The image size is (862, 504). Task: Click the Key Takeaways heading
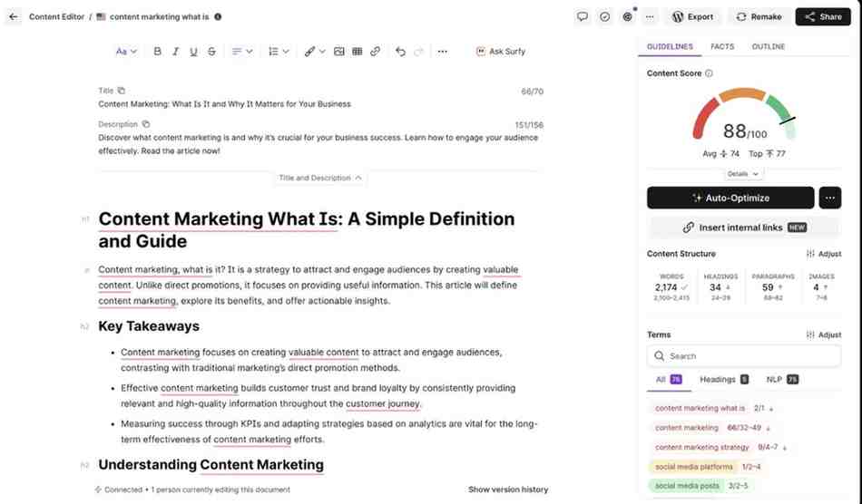[x=149, y=326]
